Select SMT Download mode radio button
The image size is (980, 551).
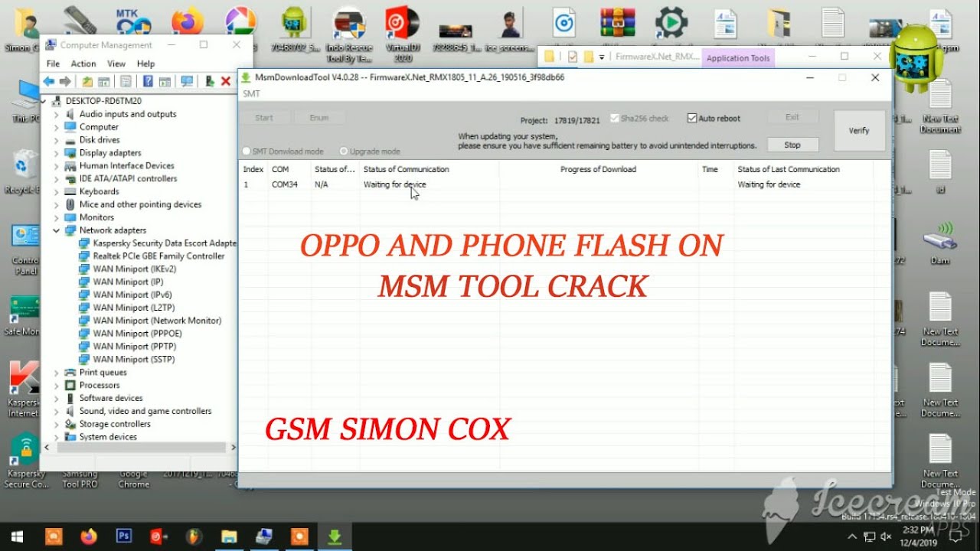(247, 152)
